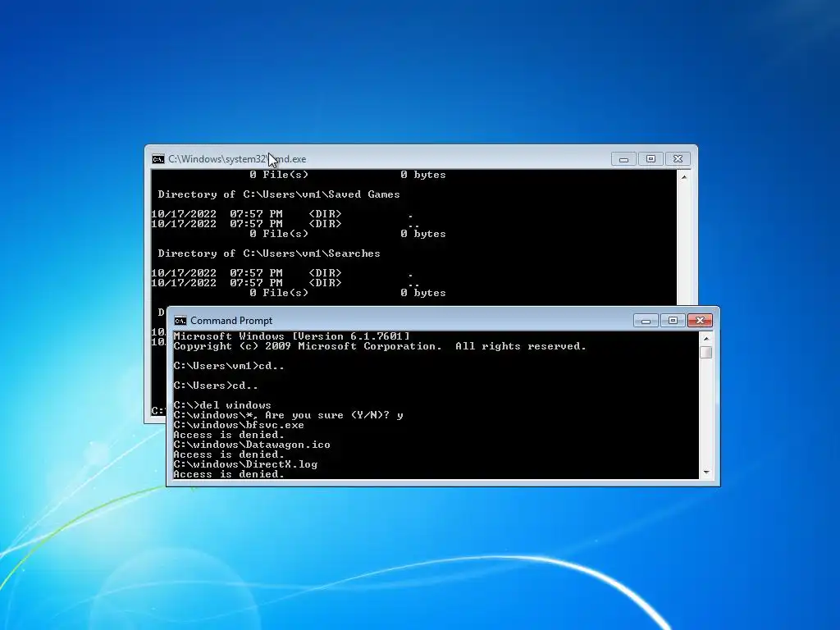Click the C:\windows\Datawagon.ico line
This screenshot has height=630, width=840.
tap(252, 445)
